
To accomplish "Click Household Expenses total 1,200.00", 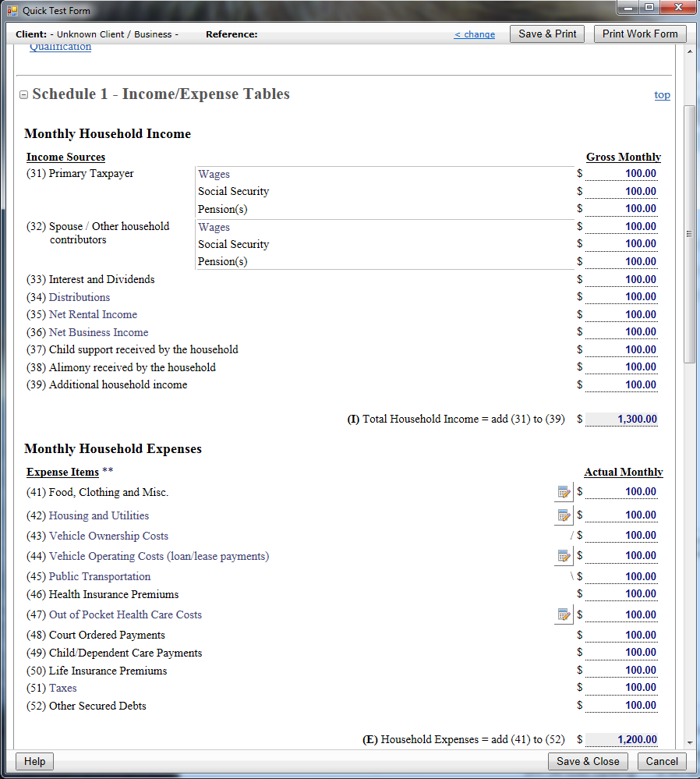I will 621,740.
